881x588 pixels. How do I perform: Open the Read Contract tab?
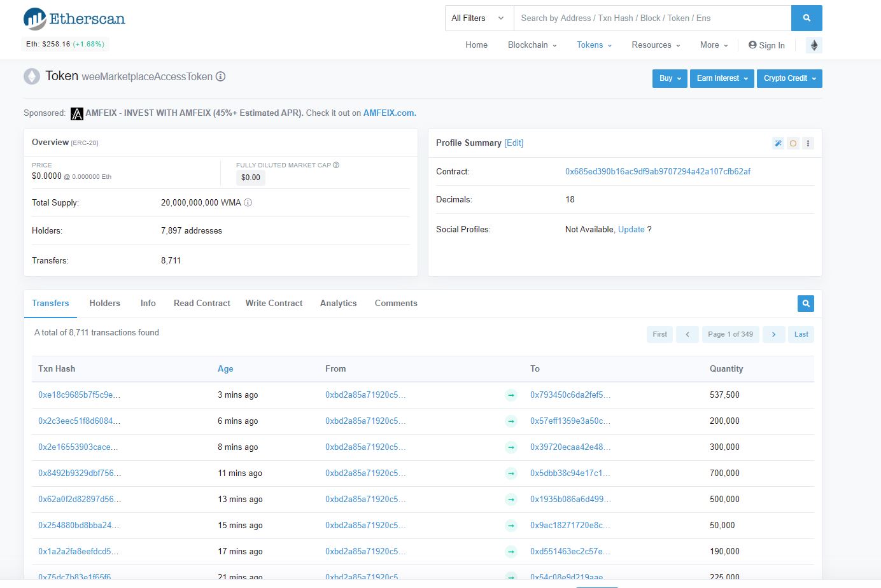coord(202,304)
